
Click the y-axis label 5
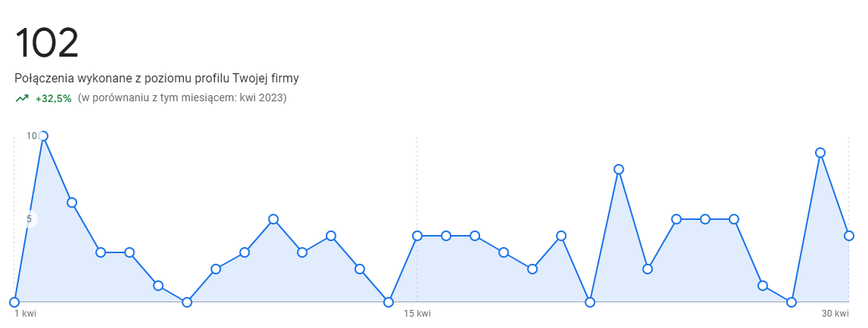(x=29, y=219)
